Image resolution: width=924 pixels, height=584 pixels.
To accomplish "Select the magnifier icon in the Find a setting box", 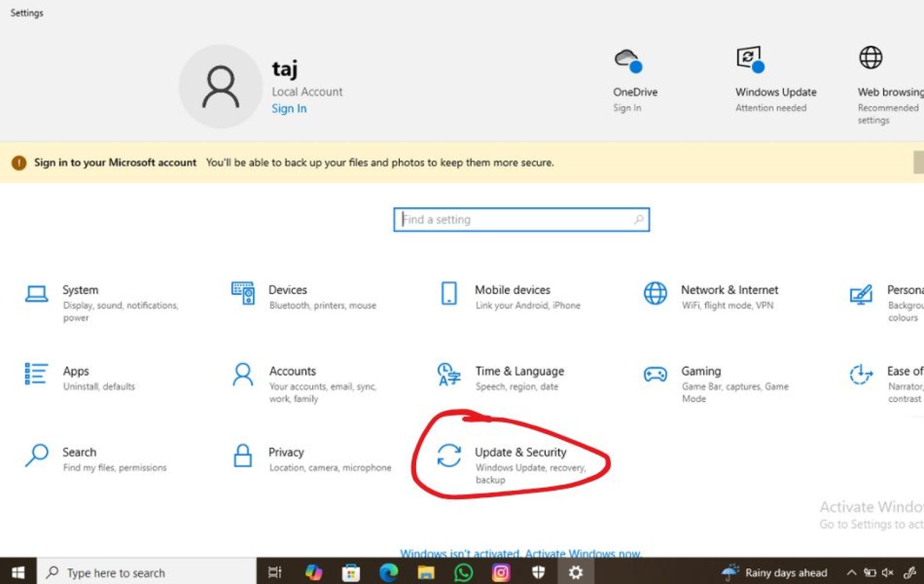I will tap(639, 220).
